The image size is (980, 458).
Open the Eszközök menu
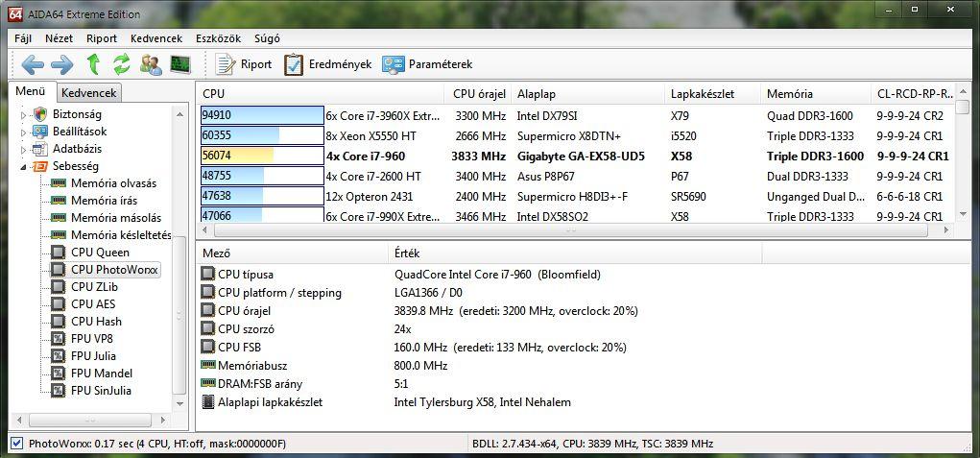pyautogui.click(x=218, y=38)
